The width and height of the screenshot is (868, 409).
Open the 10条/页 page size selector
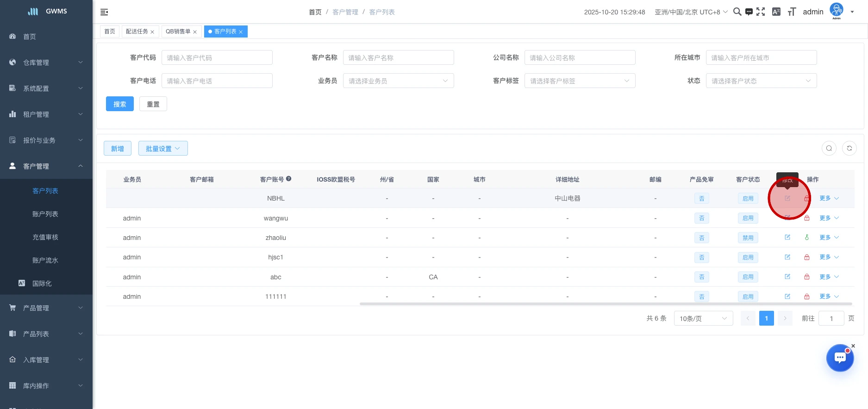click(703, 318)
